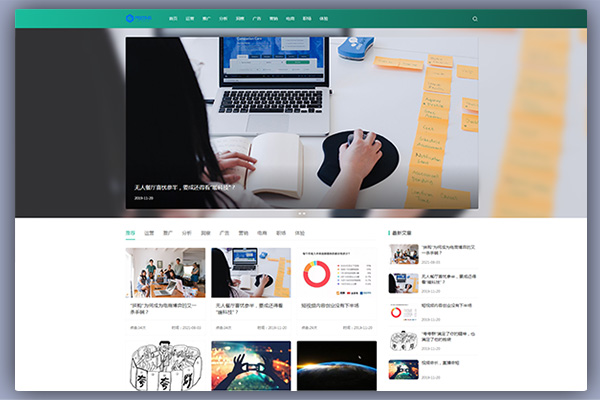Open search with the magnifier icon
Image resolution: width=600 pixels, height=400 pixels.
475,18
